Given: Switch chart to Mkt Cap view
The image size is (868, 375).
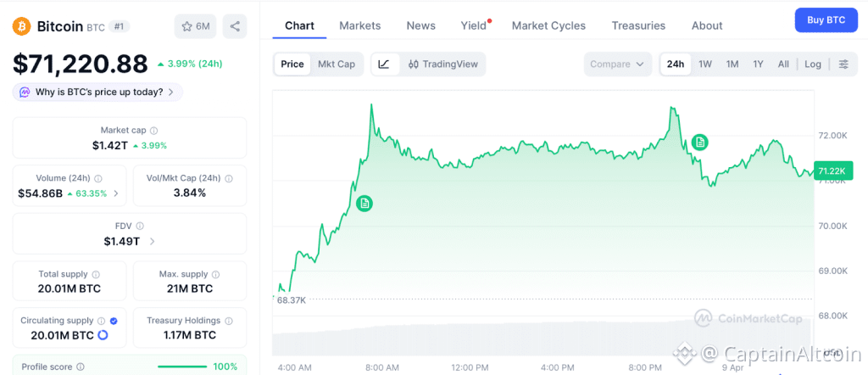Looking at the screenshot, I should click(x=337, y=64).
